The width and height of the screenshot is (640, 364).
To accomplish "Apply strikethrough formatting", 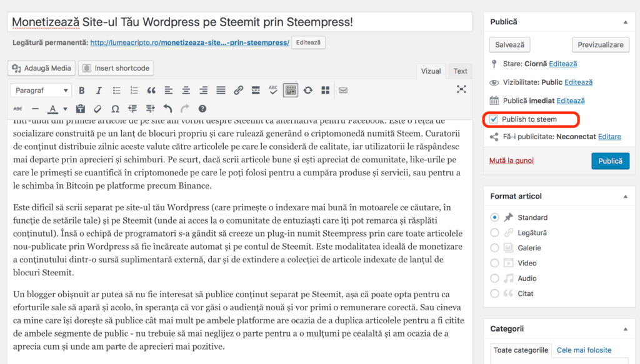I will 18,109.
